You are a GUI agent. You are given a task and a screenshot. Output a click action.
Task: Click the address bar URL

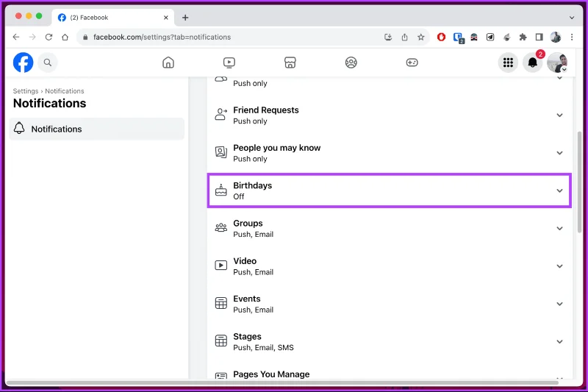(x=162, y=37)
